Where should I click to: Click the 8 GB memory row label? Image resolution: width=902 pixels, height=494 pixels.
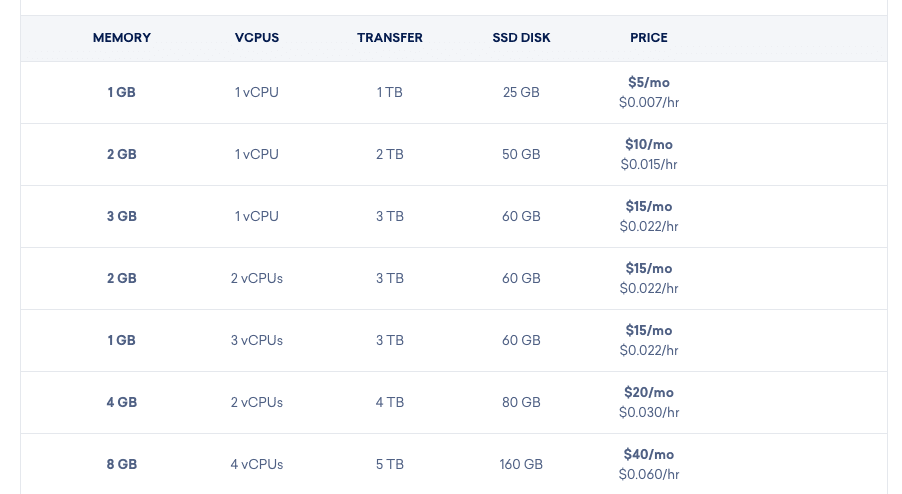pyautogui.click(x=121, y=464)
